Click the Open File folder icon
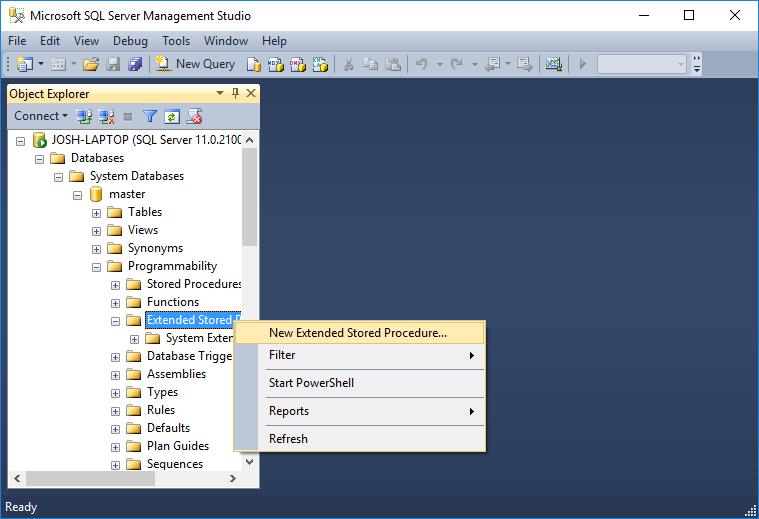The height and width of the screenshot is (519, 759). tap(91, 64)
